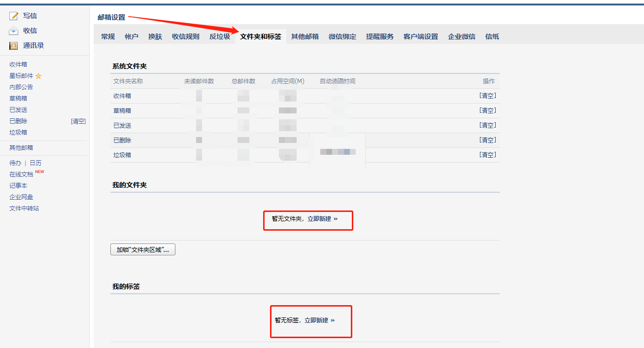Click the 占用空间(M) column header
Image resolution: width=644 pixels, height=348 pixels.
[x=288, y=81]
